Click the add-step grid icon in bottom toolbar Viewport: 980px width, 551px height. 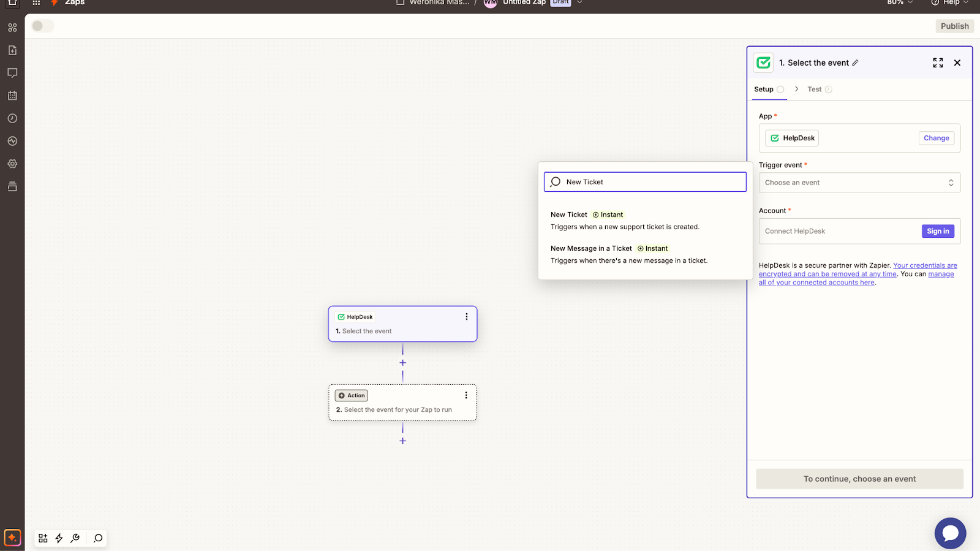click(x=43, y=538)
